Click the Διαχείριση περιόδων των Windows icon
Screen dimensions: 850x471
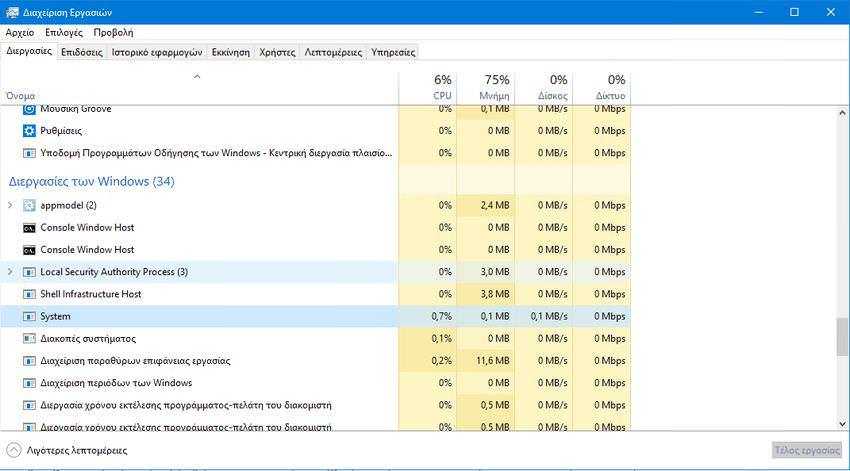pos(29,383)
